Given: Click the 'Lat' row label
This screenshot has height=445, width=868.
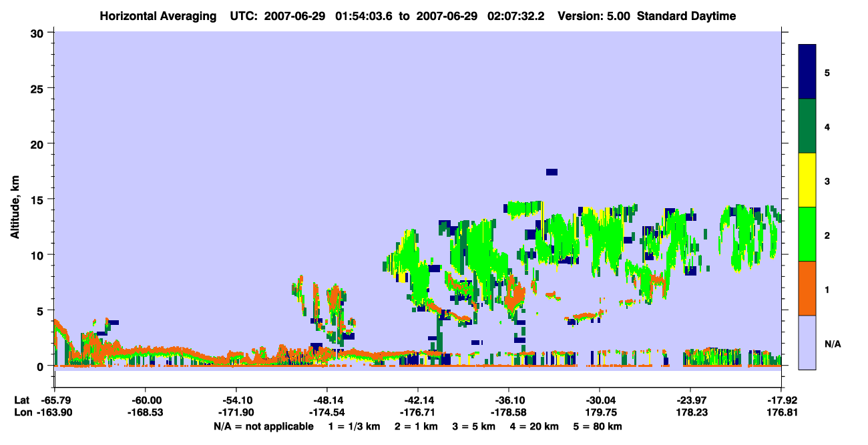Looking at the screenshot, I should click(21, 400).
